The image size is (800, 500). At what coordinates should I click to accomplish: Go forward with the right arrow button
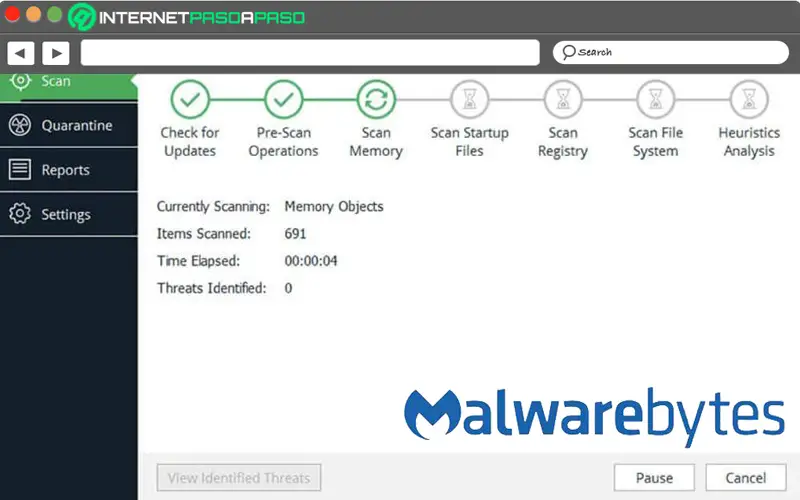click(56, 53)
